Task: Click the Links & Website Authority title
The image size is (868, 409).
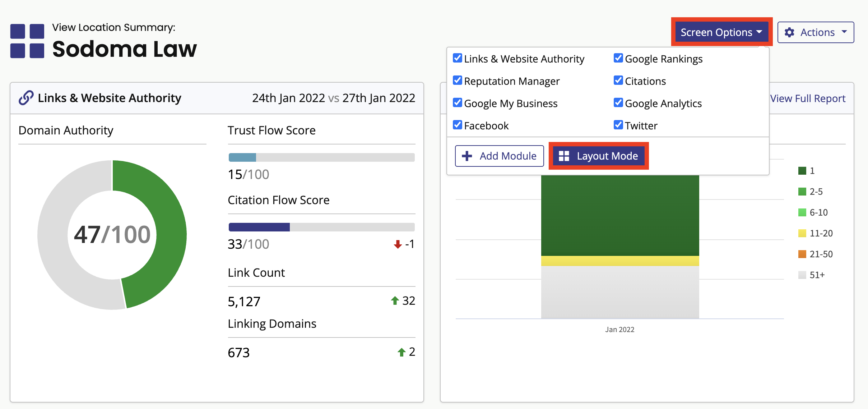Action: [x=110, y=98]
